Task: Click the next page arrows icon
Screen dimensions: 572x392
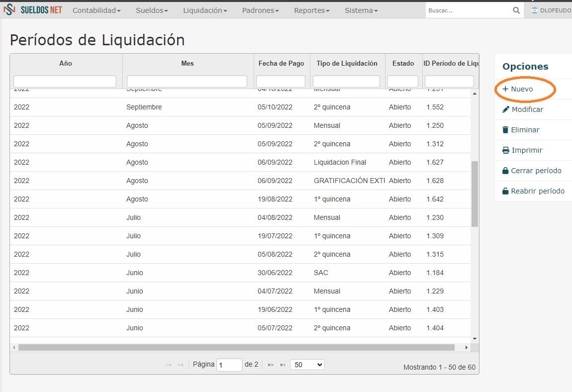Action: 271,365
